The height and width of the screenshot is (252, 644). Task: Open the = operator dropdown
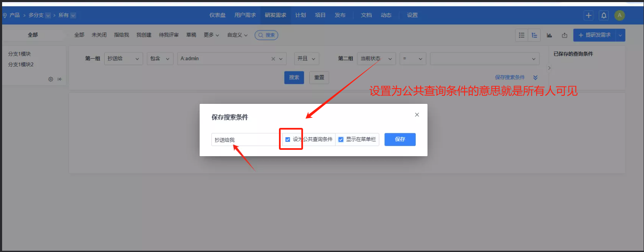pos(413,59)
